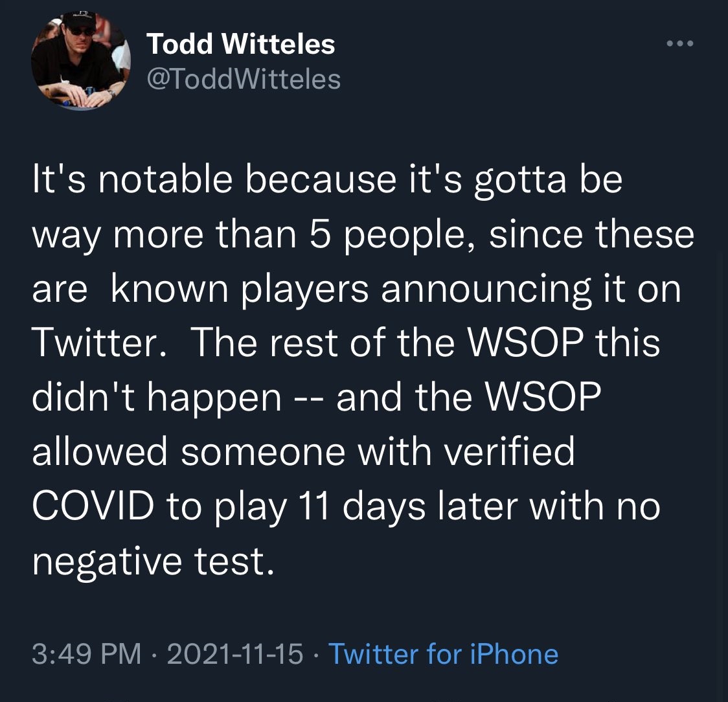This screenshot has width=728, height=702.
Task: Tap the phrase "known players" in tweet
Action: (x=240, y=288)
